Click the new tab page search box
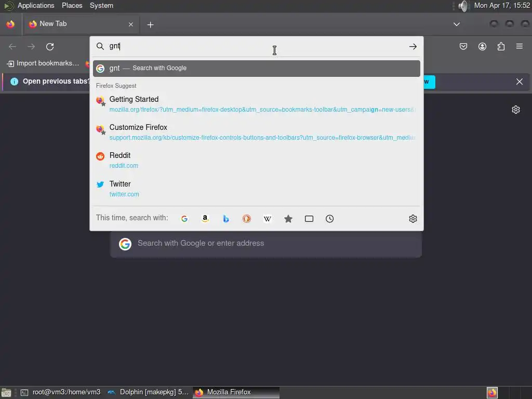Viewport: 532px width, 399px height. [266, 243]
